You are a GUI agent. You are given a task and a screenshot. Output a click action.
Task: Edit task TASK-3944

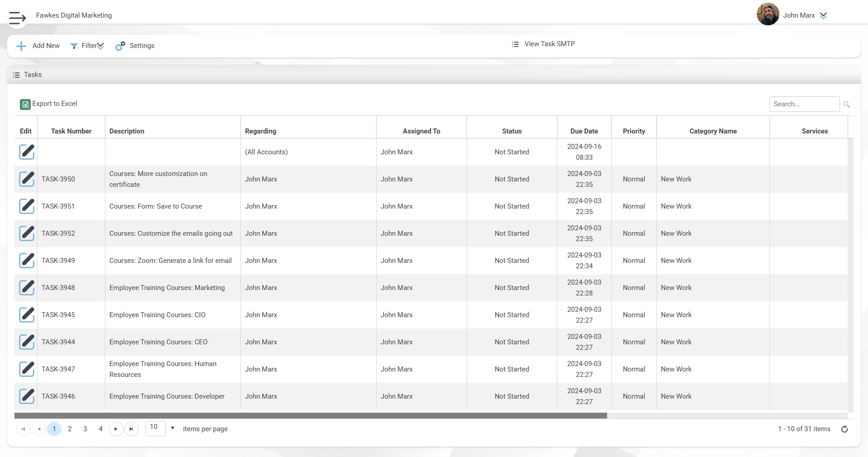pyautogui.click(x=27, y=342)
